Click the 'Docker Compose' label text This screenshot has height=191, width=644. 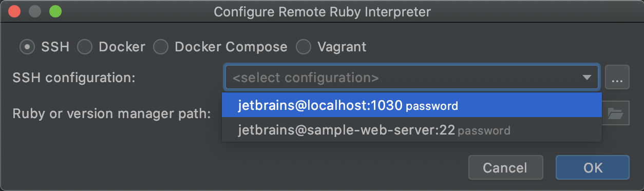(x=231, y=47)
